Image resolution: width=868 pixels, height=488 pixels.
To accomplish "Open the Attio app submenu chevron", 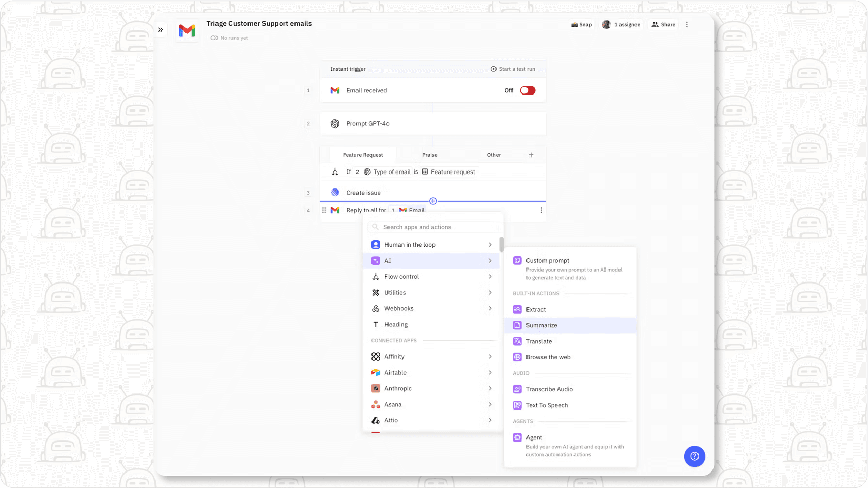I will coord(490,420).
